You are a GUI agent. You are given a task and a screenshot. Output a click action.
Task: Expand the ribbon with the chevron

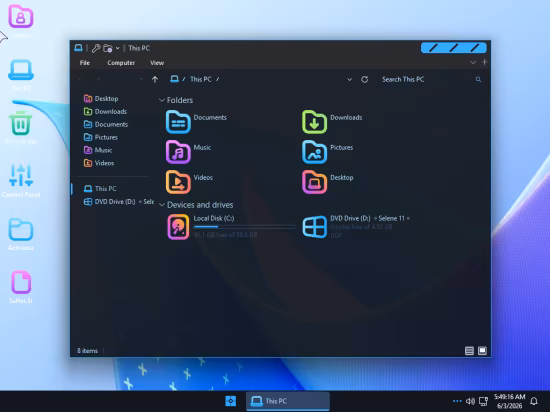[x=473, y=62]
